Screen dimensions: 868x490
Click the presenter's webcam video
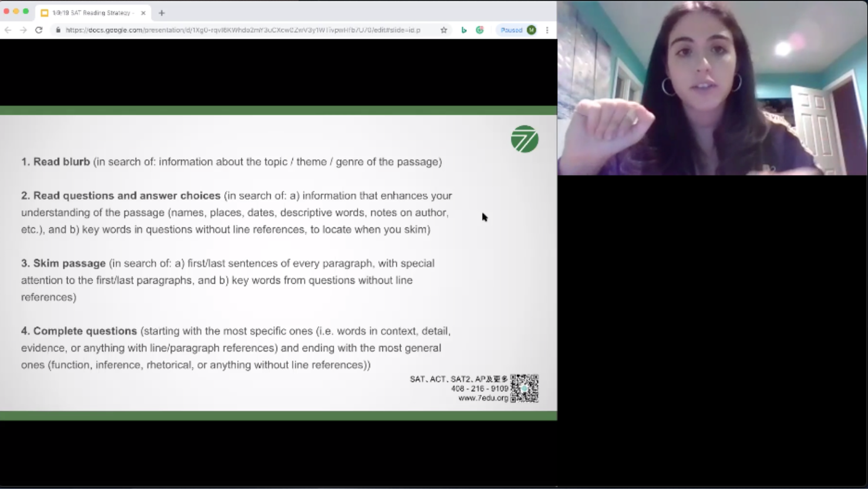(x=712, y=88)
